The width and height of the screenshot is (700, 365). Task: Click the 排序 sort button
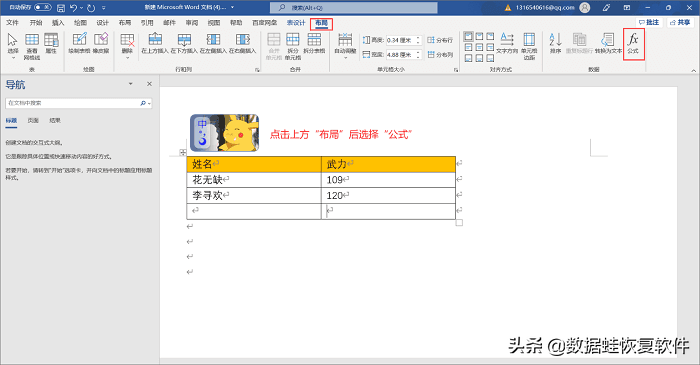click(555, 43)
